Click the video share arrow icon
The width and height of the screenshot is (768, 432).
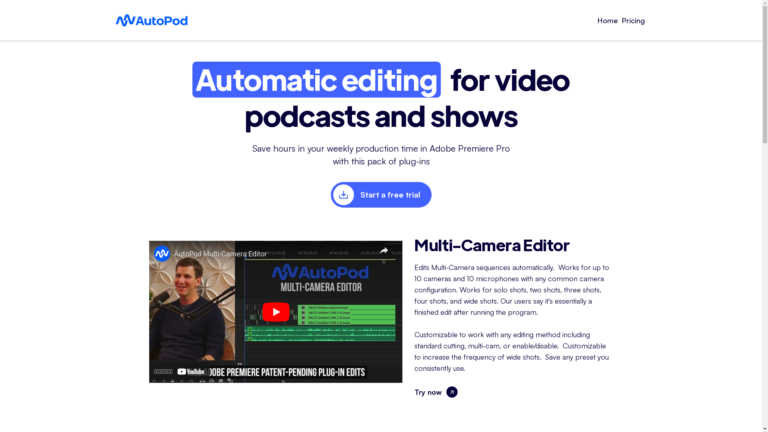[x=384, y=251]
